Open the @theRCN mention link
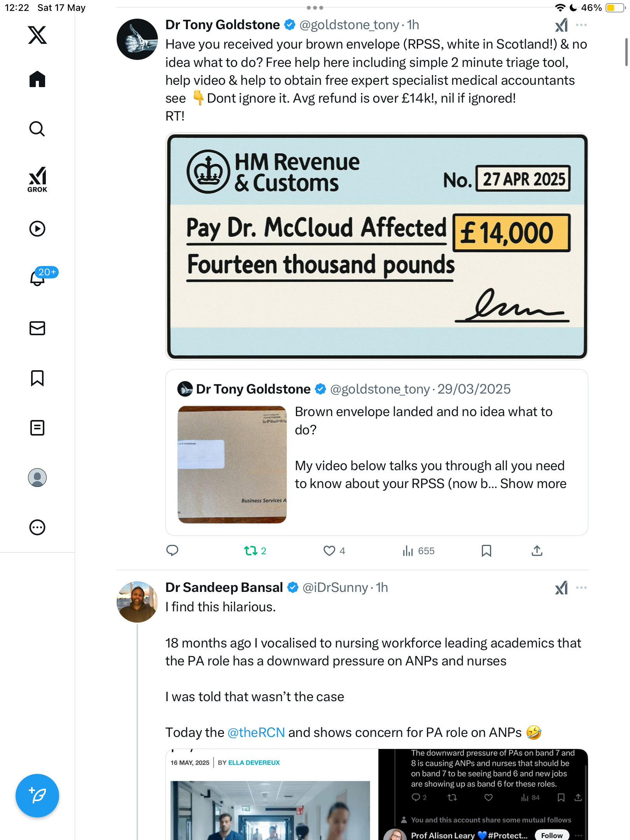Screen dimensions: 630x840 256,733
